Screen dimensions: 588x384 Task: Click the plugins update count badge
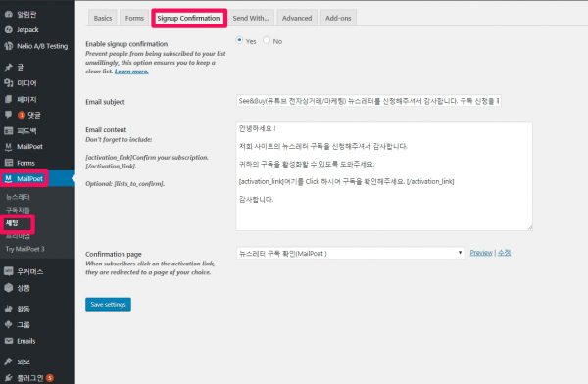tap(50, 378)
